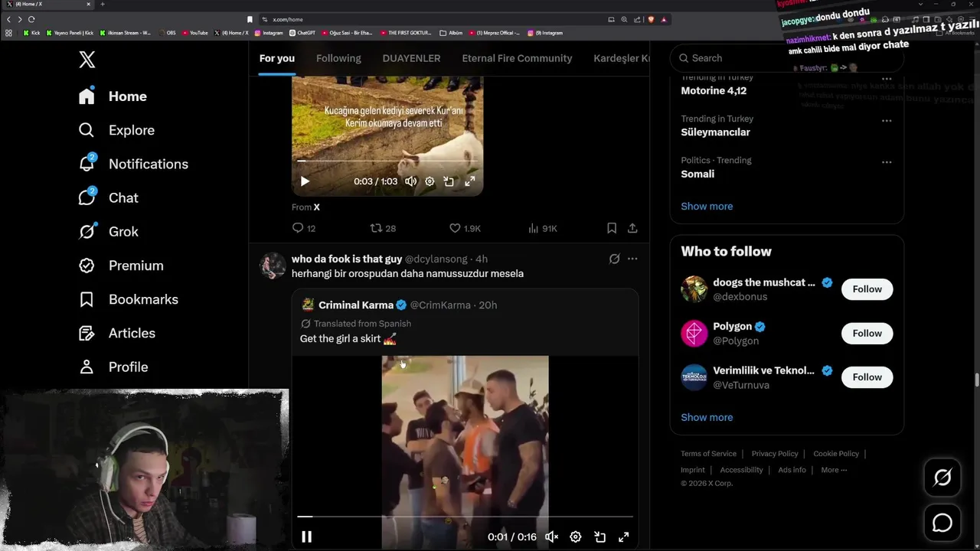
Task: Open Bookmarks from the sidebar
Action: 128,299
